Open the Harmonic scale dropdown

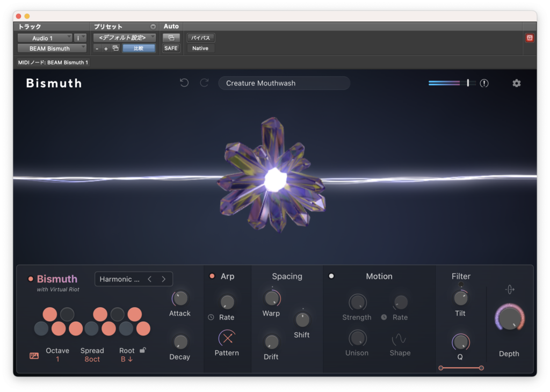pyautogui.click(x=120, y=279)
